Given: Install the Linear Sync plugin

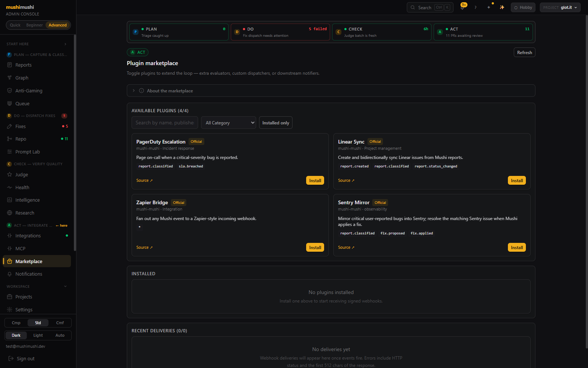Looking at the screenshot, I should pyautogui.click(x=517, y=180).
